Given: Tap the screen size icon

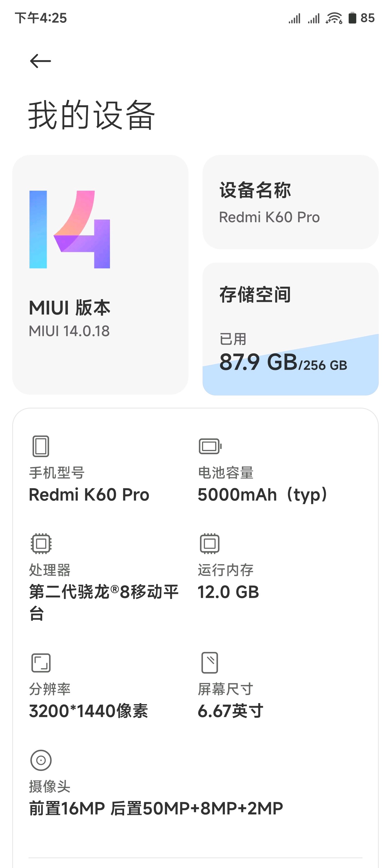Looking at the screenshot, I should pos(210,662).
